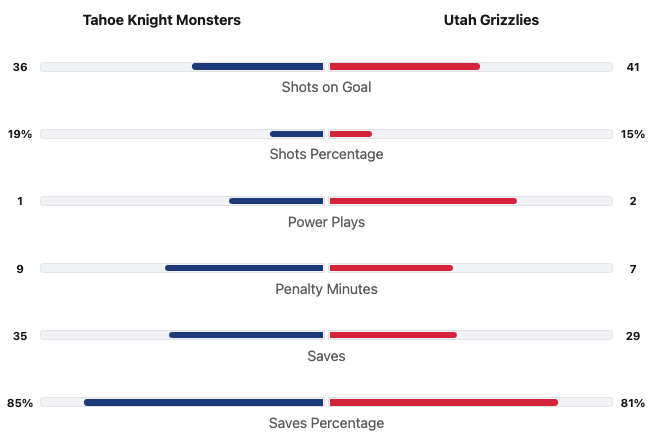Click the blue Saves Percentage bar
This screenshot has width=652, height=436.
point(204,402)
